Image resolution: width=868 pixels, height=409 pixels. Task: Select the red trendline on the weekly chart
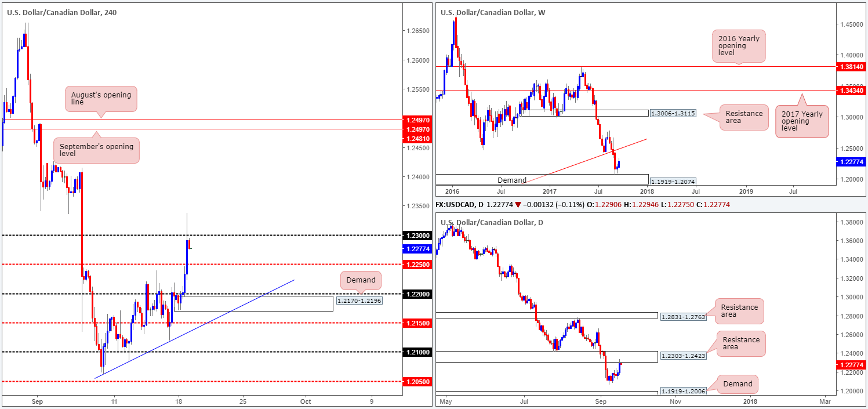click(587, 161)
